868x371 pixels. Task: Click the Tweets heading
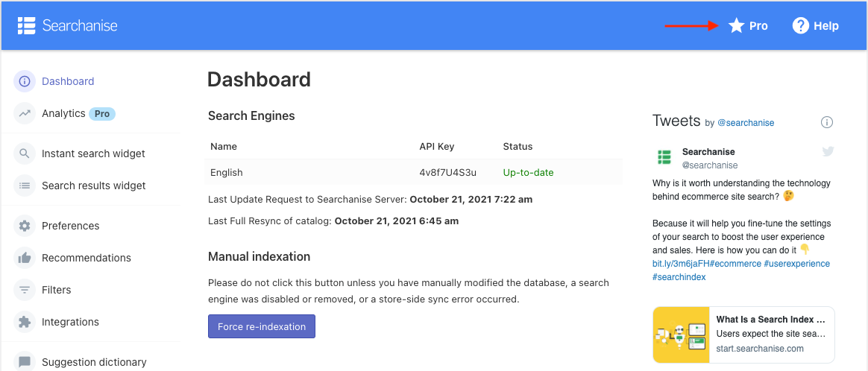tap(676, 121)
